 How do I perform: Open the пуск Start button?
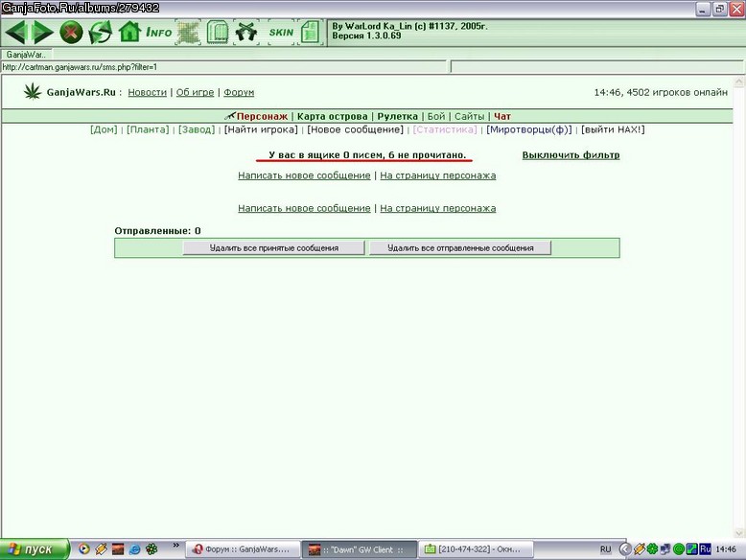click(35, 549)
